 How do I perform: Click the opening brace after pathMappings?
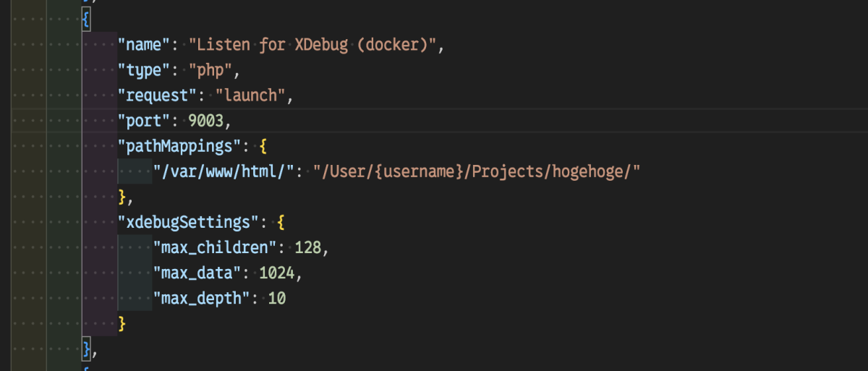264,145
